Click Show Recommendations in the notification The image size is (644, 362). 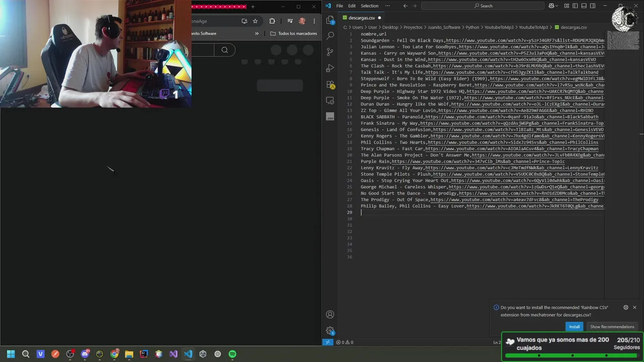point(612,327)
